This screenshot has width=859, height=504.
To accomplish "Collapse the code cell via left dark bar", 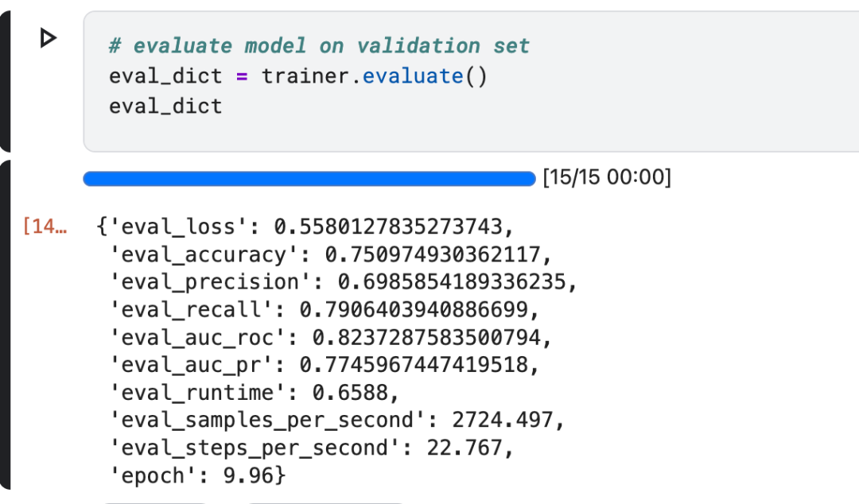I will tap(5, 81).
